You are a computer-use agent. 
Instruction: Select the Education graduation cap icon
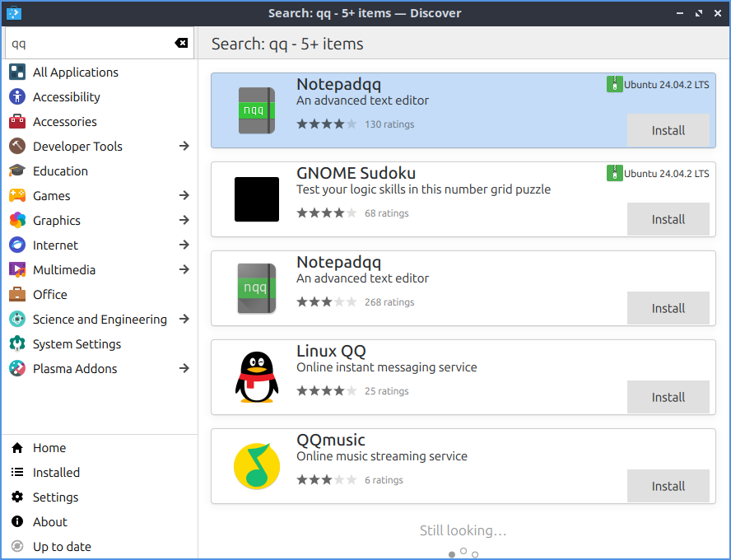(17, 171)
